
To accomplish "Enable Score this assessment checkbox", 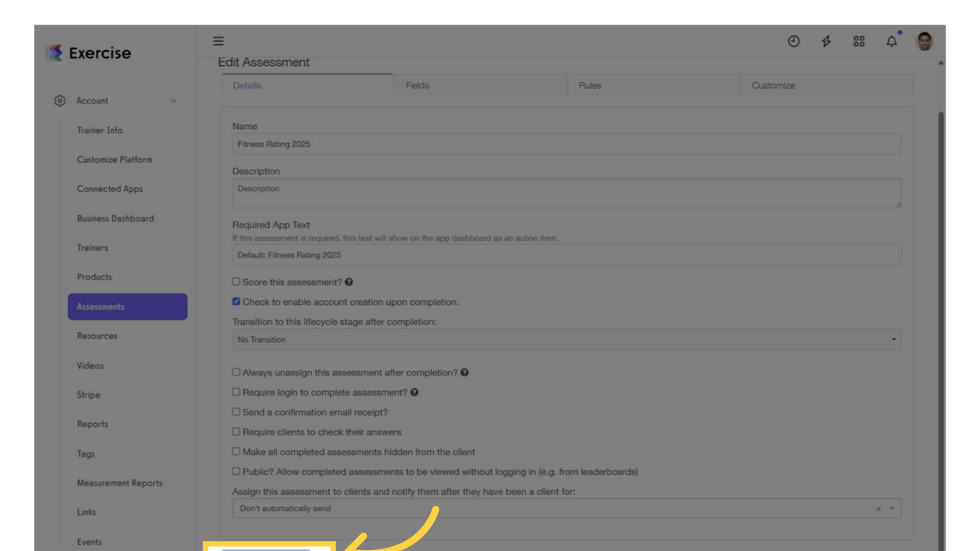I will pyautogui.click(x=236, y=282).
